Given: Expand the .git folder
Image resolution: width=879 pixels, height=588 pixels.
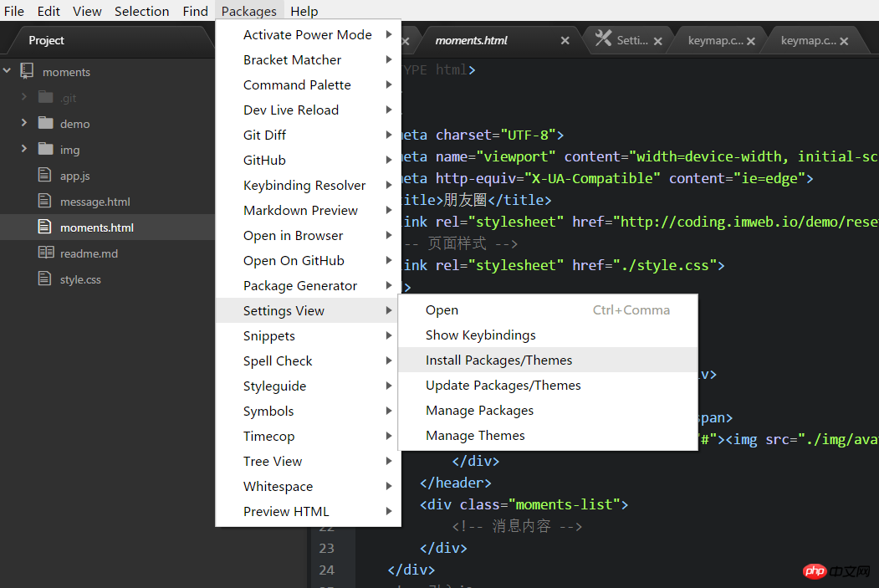Looking at the screenshot, I should [24, 96].
